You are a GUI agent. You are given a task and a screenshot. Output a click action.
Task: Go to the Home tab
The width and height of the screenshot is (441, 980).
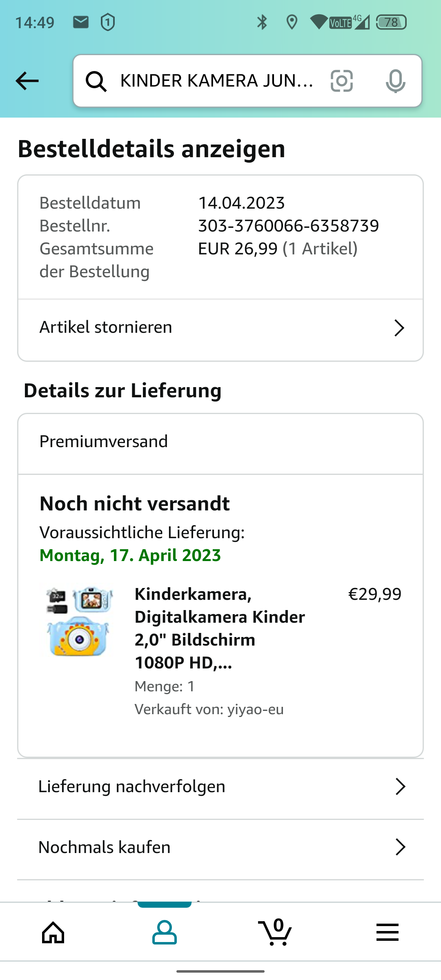[53, 933]
